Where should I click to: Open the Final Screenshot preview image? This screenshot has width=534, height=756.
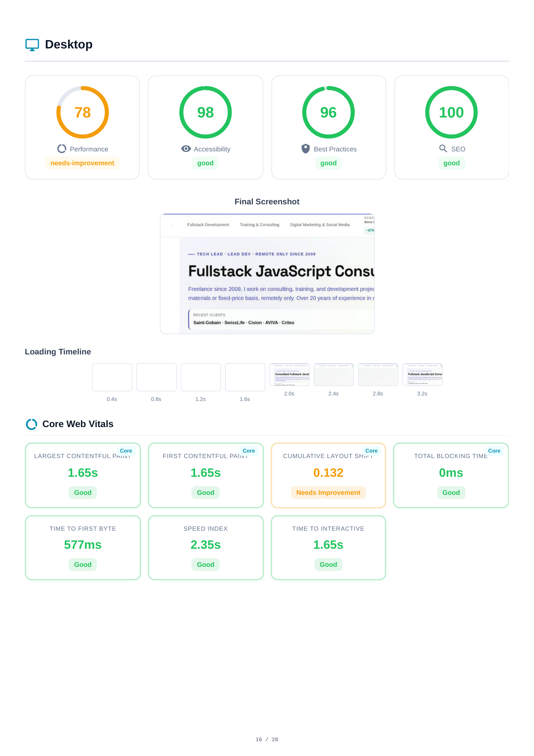pyautogui.click(x=267, y=274)
